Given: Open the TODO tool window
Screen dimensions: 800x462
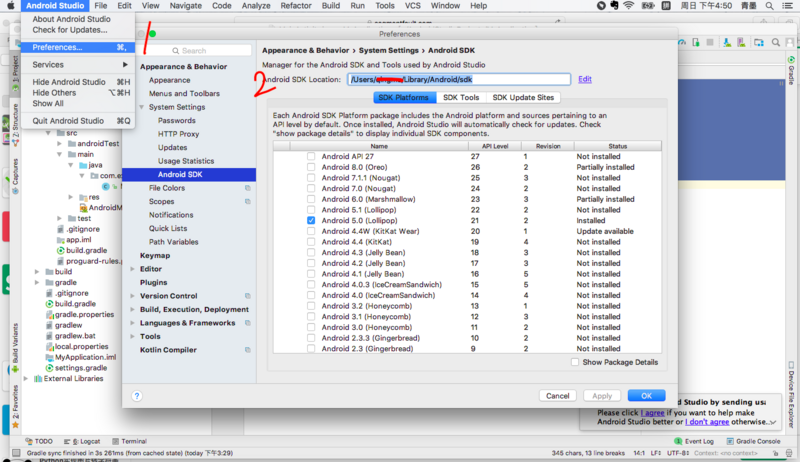Looking at the screenshot, I should [39, 441].
